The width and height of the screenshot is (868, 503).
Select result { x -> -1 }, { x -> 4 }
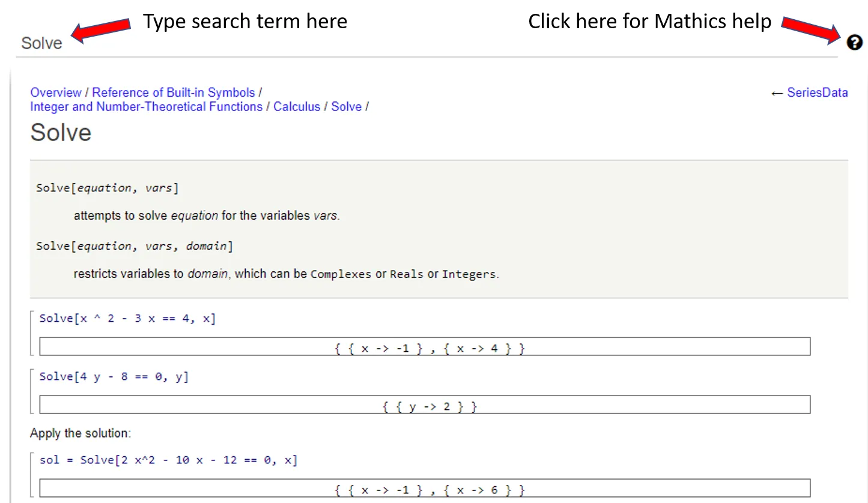pyautogui.click(x=425, y=347)
